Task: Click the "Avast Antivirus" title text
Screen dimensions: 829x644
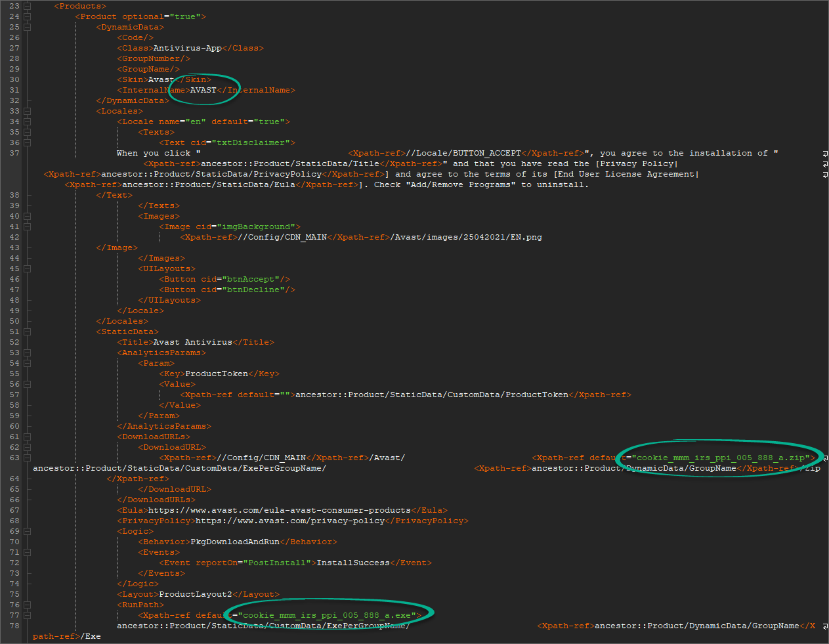Action: (x=193, y=342)
